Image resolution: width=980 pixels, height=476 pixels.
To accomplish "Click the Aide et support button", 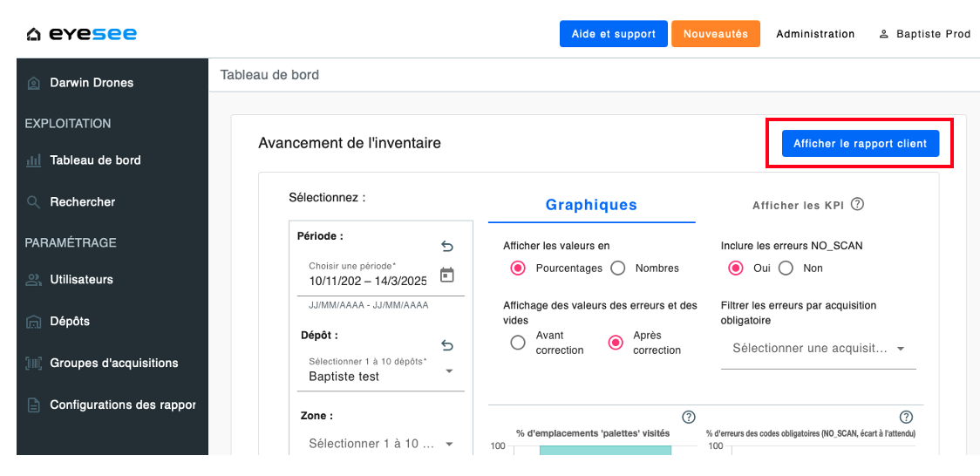I will click(x=614, y=34).
